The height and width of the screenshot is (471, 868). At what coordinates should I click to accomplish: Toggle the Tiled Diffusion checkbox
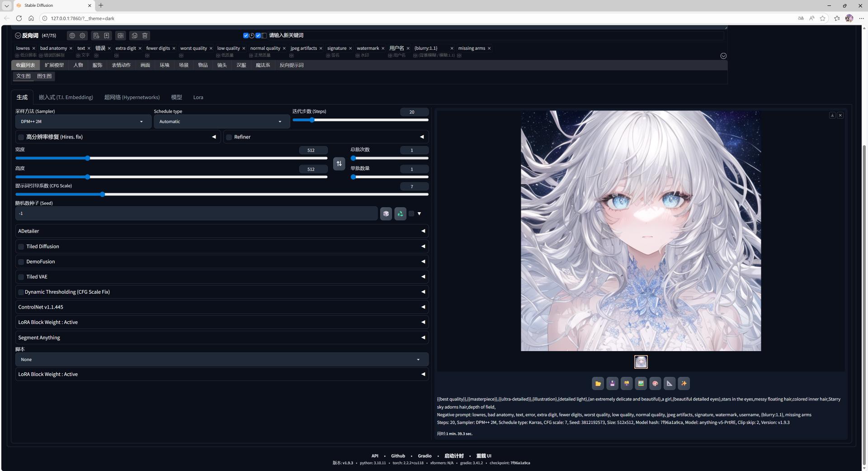21,247
